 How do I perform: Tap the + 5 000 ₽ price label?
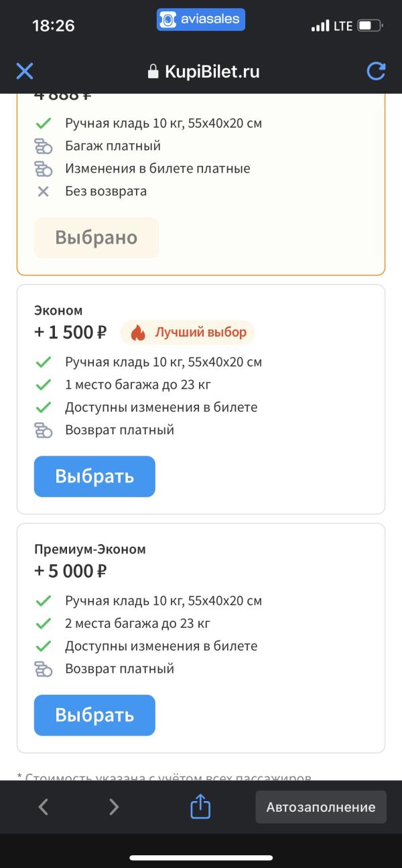(70, 572)
